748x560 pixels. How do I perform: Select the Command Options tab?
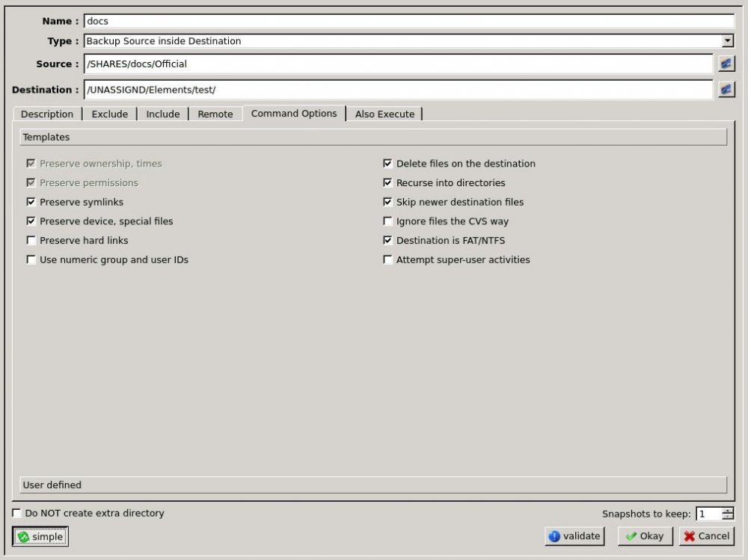tap(294, 114)
